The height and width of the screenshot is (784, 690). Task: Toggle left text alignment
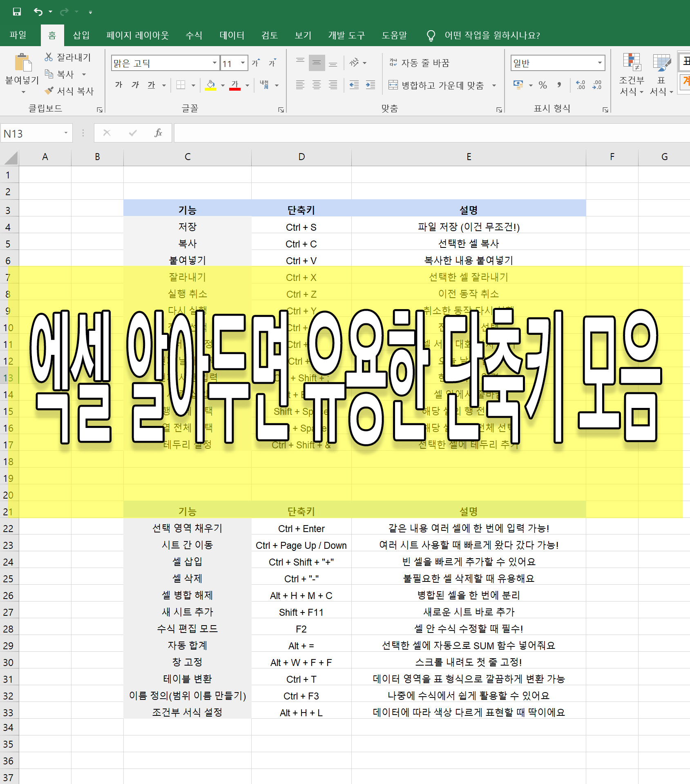[x=300, y=85]
